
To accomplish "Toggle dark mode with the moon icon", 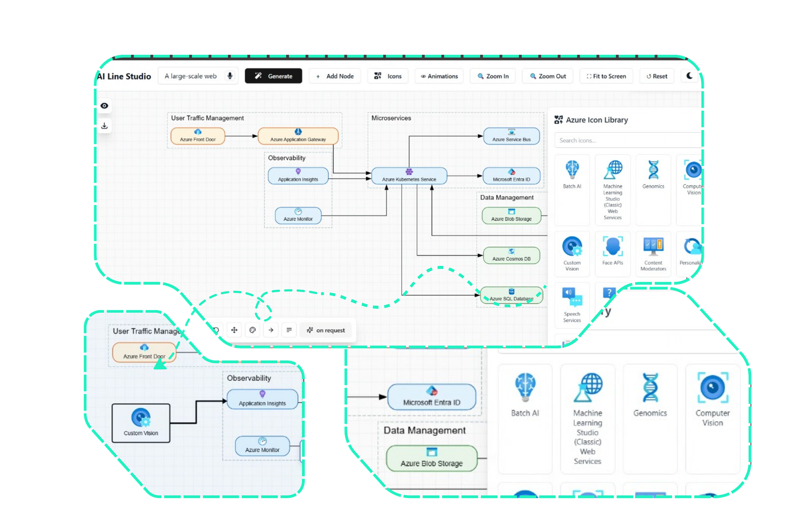I will 690,76.
